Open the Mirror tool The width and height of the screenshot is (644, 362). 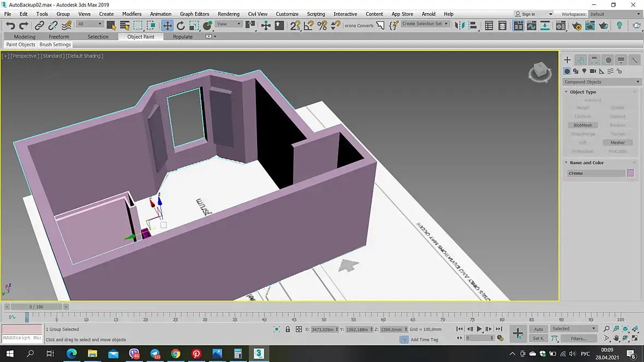coord(460,26)
